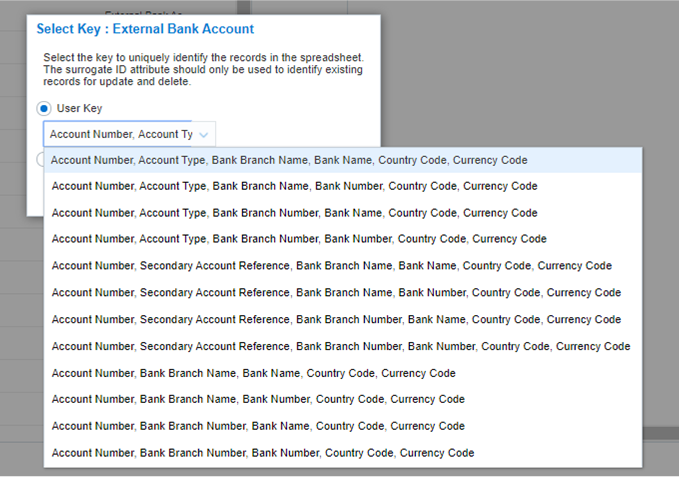The height and width of the screenshot is (477, 680).
Task: Select Secondary Account Reference, Bank Branch Name, Bank Number
Action: tap(336, 293)
